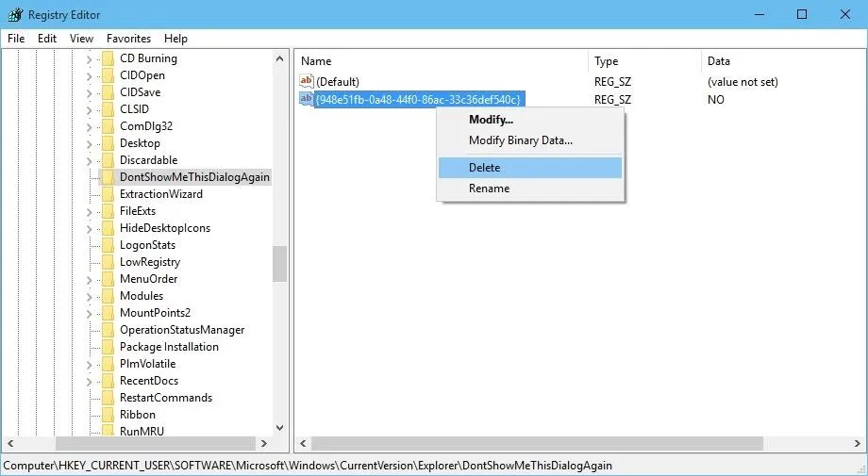868x476 pixels.
Task: Click the CIDOpen folder icon
Action: 108,75
